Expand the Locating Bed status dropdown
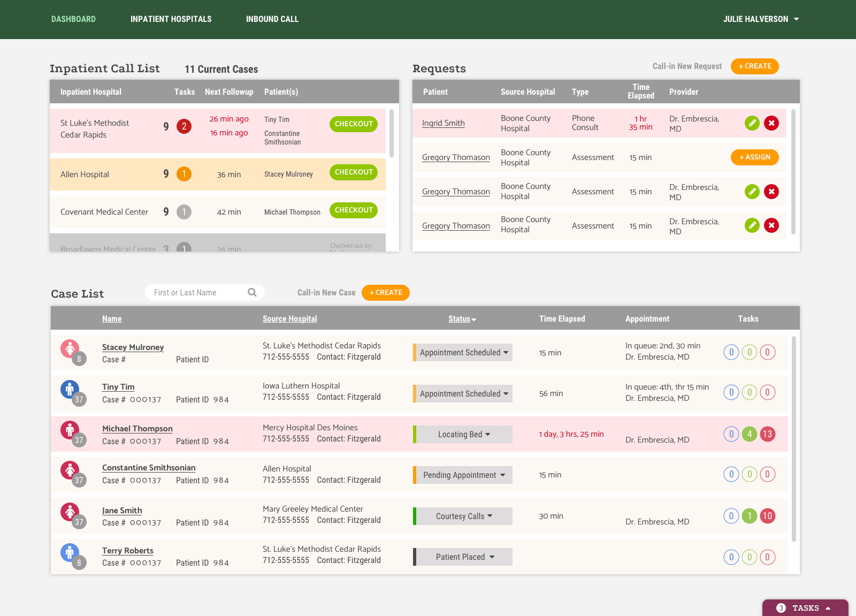This screenshot has height=616, width=856. (462, 434)
